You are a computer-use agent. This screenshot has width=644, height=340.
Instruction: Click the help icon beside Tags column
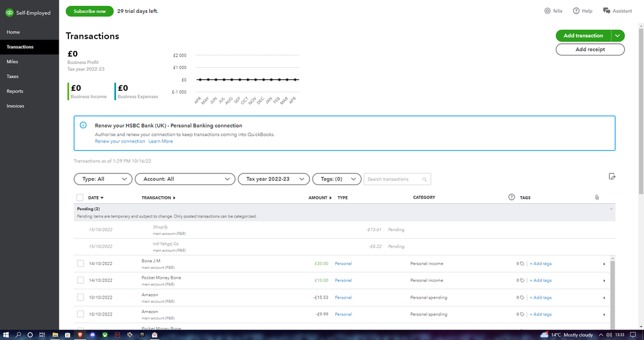click(x=511, y=197)
